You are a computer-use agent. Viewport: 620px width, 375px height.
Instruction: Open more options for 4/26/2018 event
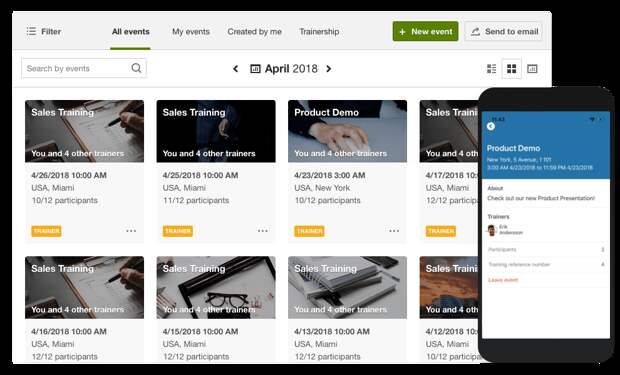coord(131,231)
